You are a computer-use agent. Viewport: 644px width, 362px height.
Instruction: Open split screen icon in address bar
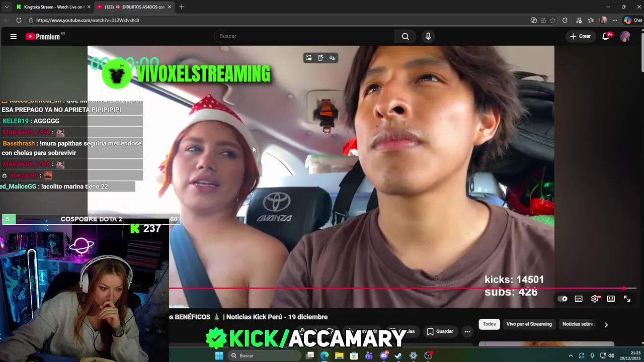pos(543,20)
